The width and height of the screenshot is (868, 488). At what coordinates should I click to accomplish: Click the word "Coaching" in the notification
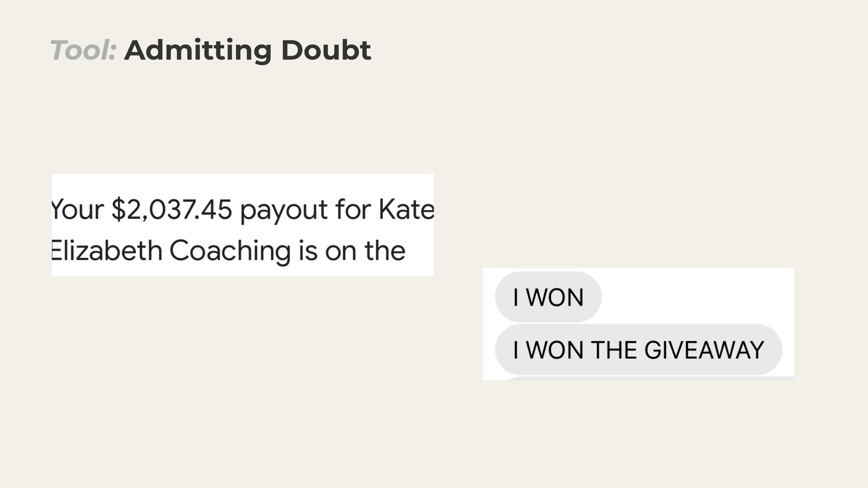(230, 251)
